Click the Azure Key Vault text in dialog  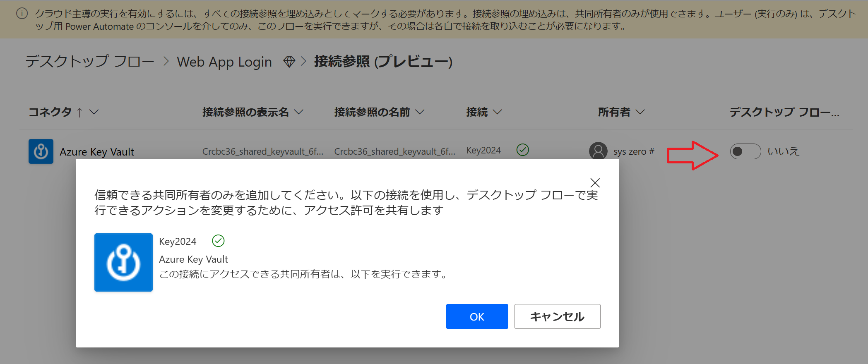click(193, 259)
